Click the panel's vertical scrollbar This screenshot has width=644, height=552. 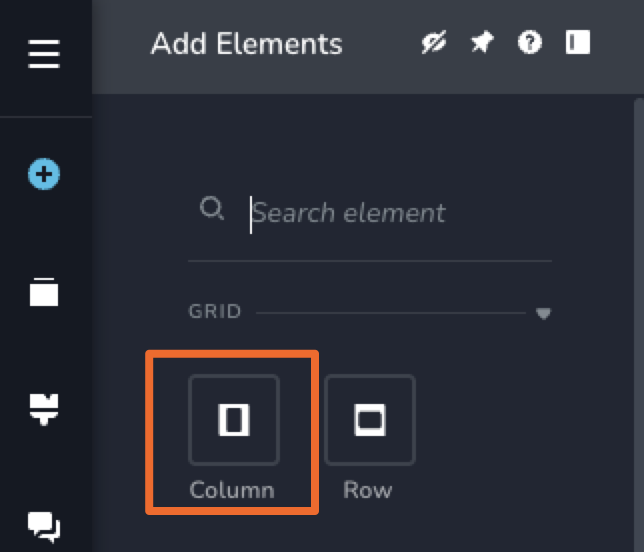[x=639, y=300]
